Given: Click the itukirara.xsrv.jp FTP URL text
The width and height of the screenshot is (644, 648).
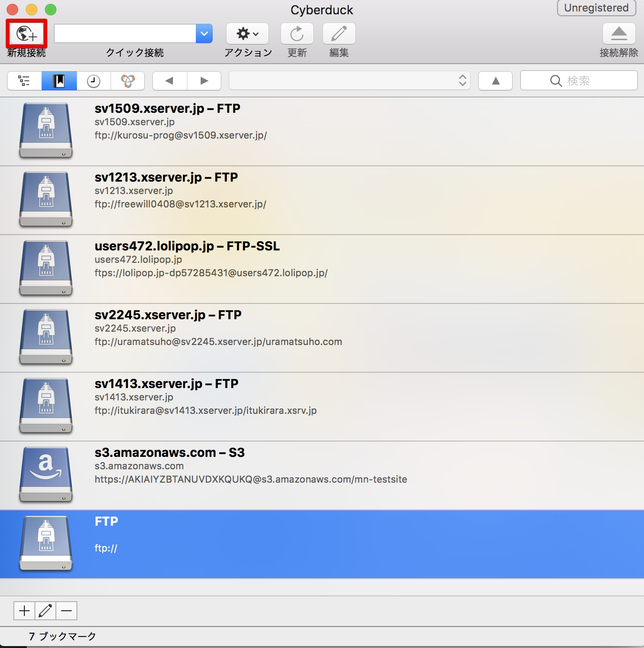Looking at the screenshot, I should [x=205, y=410].
